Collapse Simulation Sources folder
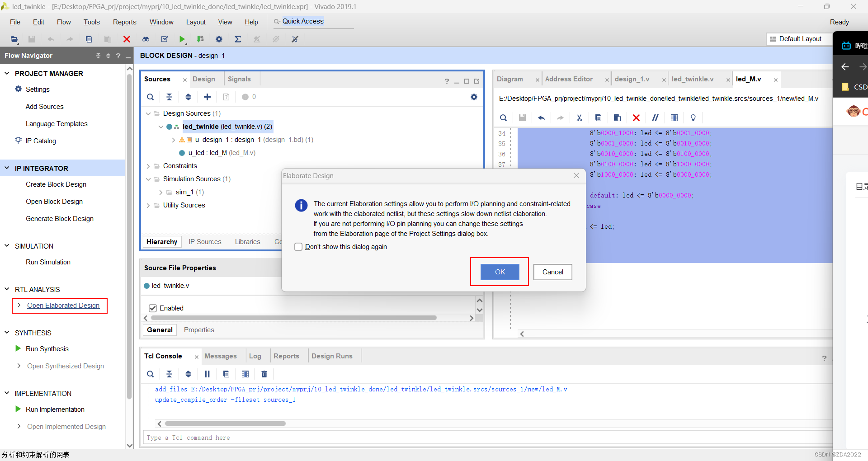Viewport: 868px width, 461px height. [148, 179]
